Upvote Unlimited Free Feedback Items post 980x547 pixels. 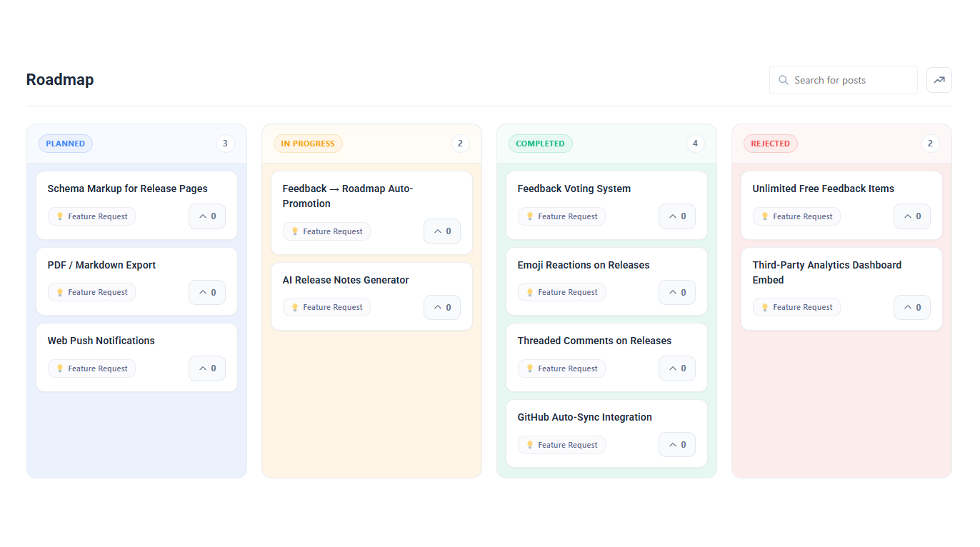[x=912, y=216]
